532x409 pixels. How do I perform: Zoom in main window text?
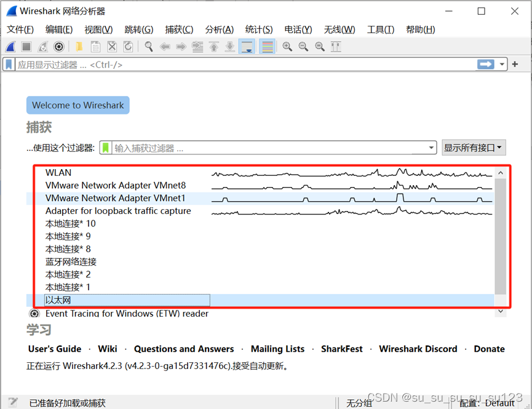pyautogui.click(x=287, y=47)
